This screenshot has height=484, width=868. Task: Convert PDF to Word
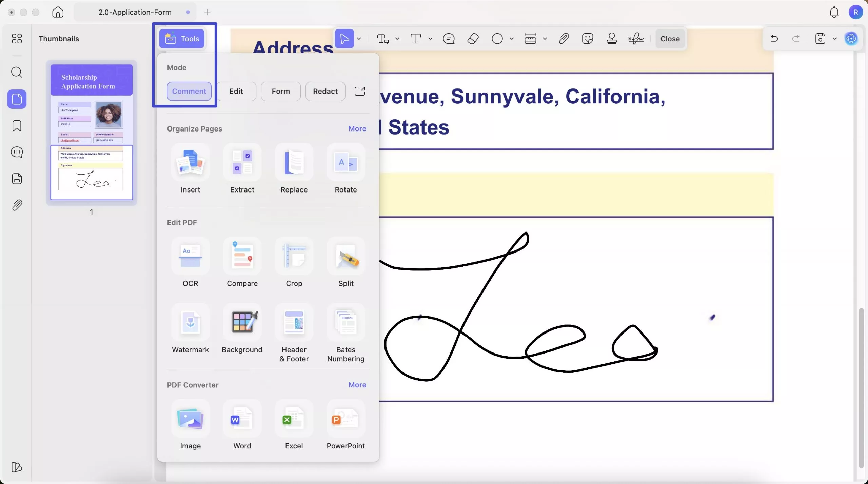242,425
